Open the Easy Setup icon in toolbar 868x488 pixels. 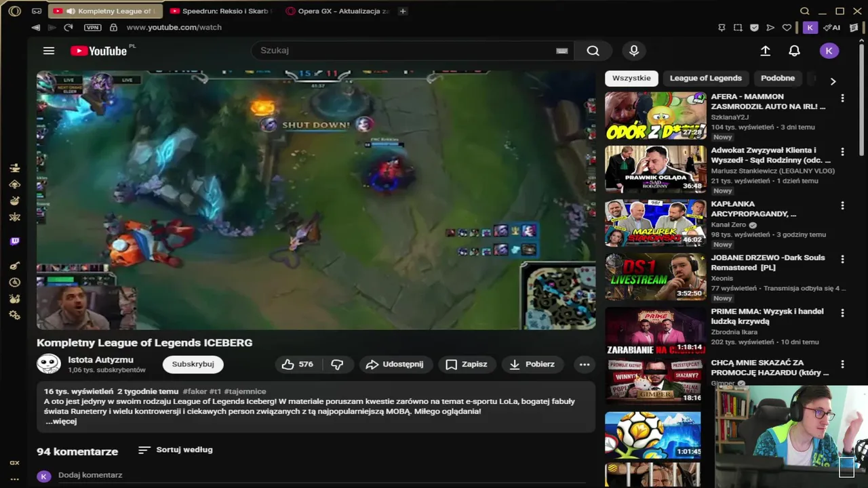click(854, 28)
